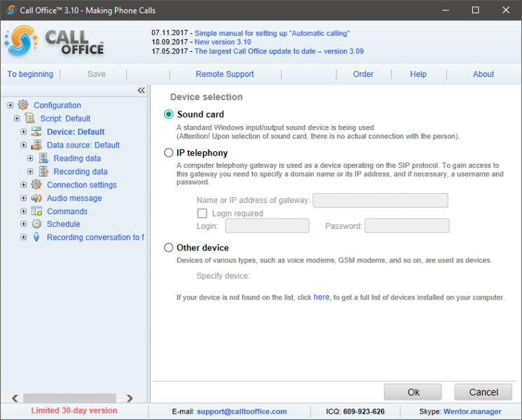This screenshot has height=420, width=522.
Task: Go To beginning in menu bar
Action: (30, 74)
